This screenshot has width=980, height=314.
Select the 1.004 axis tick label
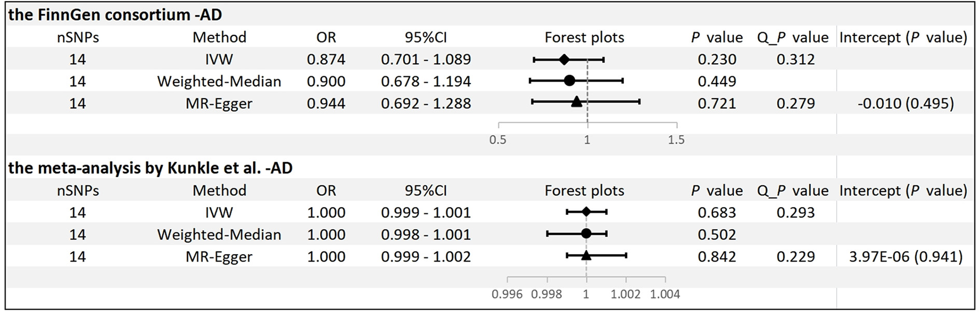(x=665, y=294)
